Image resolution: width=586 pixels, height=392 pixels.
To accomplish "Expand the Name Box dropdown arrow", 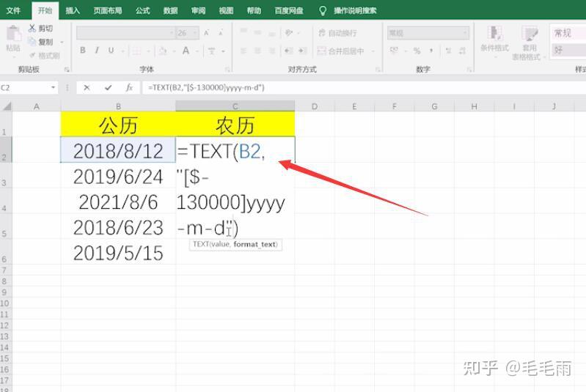I will 53,88.
